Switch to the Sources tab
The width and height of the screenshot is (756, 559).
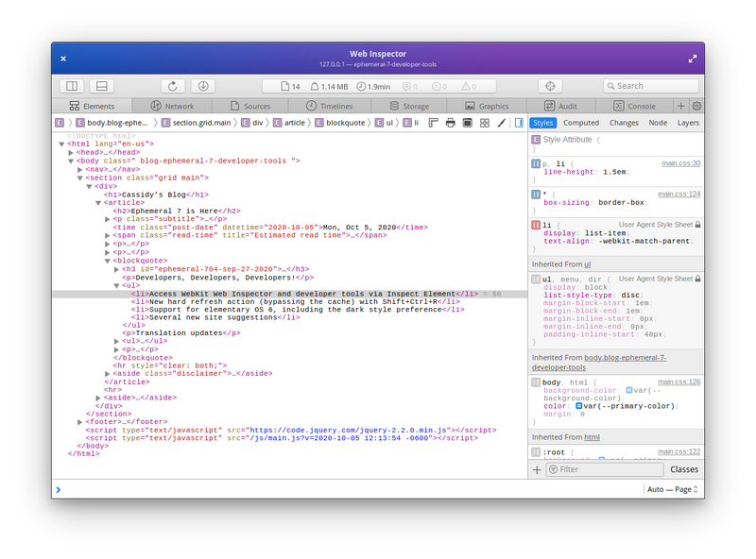250,106
